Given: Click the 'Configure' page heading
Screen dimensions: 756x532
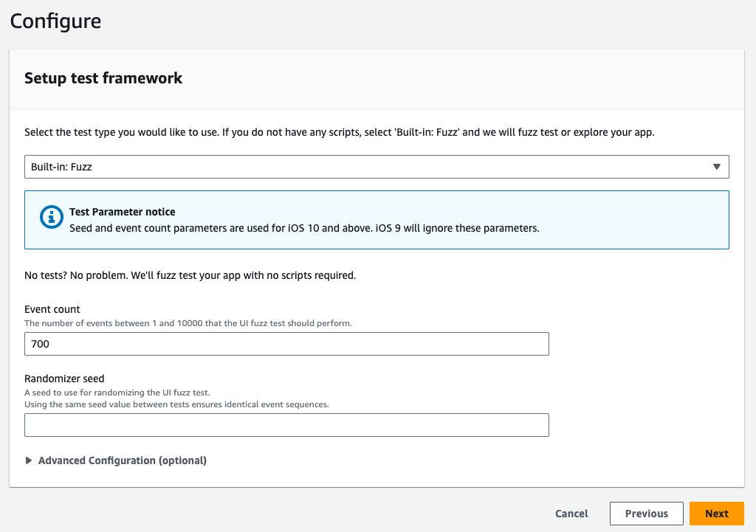Looking at the screenshot, I should click(x=55, y=21).
